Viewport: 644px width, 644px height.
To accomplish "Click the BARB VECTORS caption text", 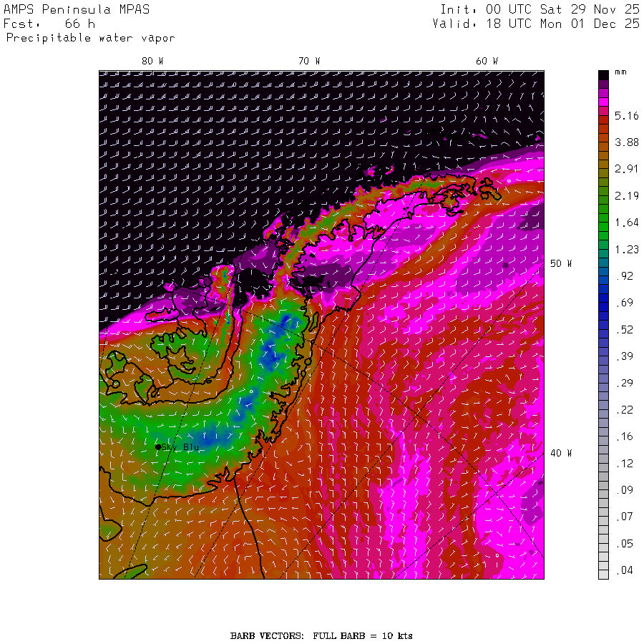I will tap(321, 635).
